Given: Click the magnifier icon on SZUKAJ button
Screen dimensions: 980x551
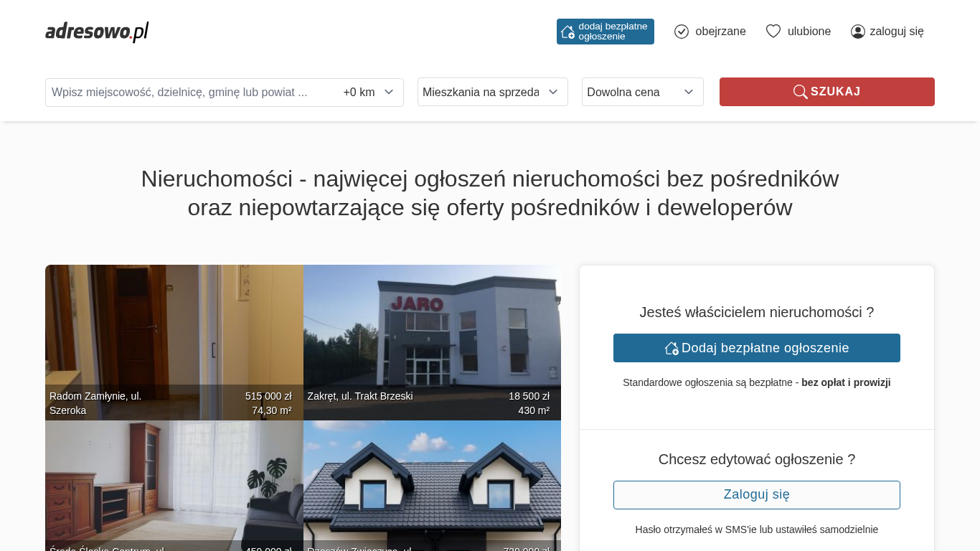Looking at the screenshot, I should 800,92.
